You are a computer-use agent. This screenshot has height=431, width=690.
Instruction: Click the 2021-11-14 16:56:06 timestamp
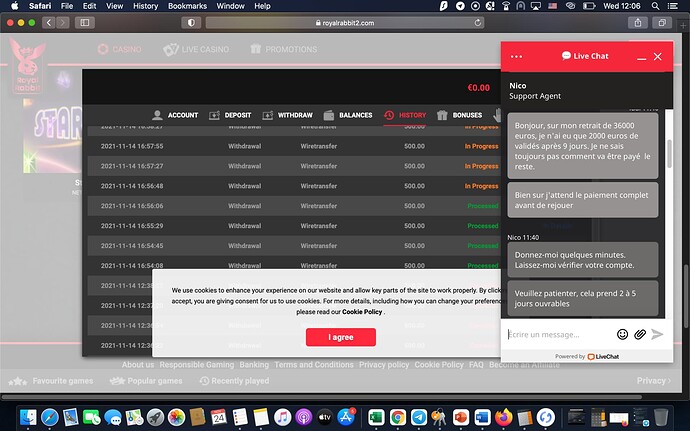tap(132, 206)
